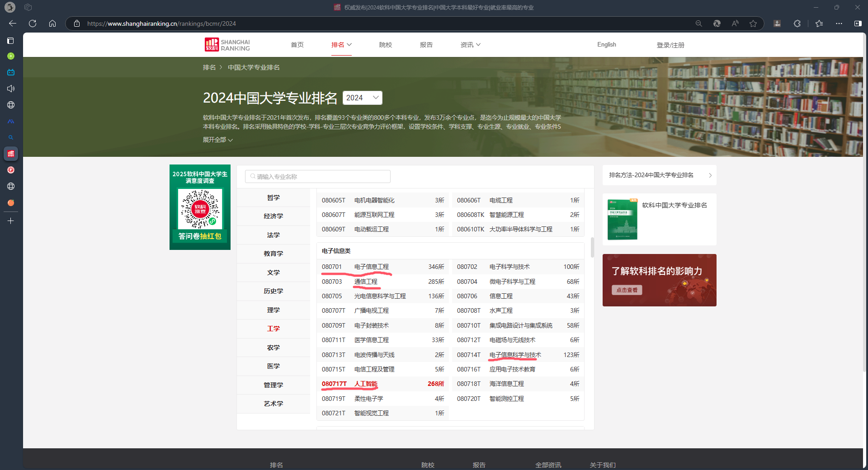Screen dimensions: 868x470
Task: Open the browser extensions puzzle icon
Action: tap(797, 23)
